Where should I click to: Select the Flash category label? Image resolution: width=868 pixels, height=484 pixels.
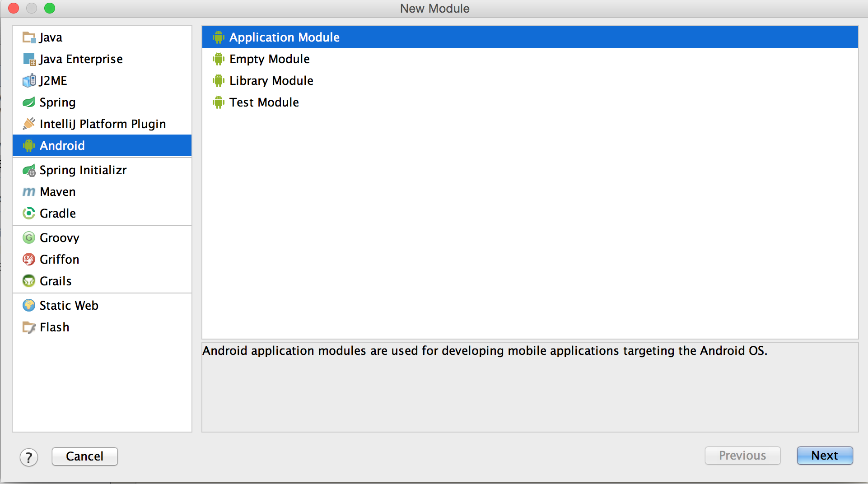[55, 327]
